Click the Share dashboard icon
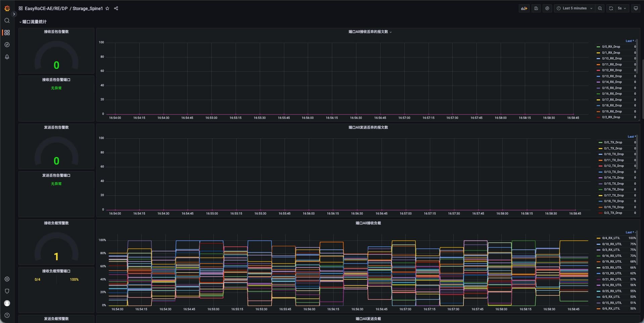 (116, 8)
